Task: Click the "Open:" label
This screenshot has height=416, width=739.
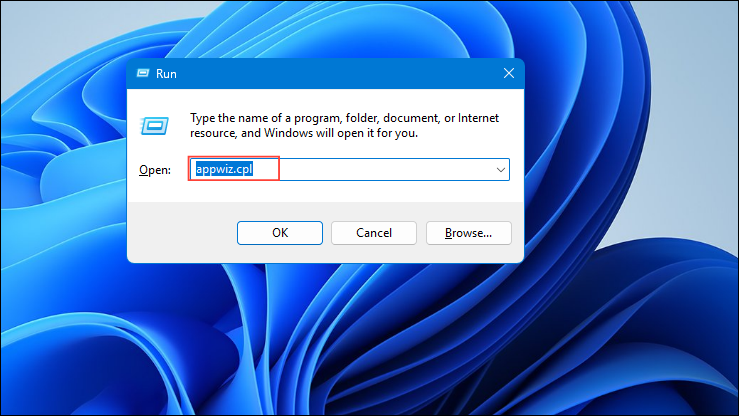Action: 155,170
